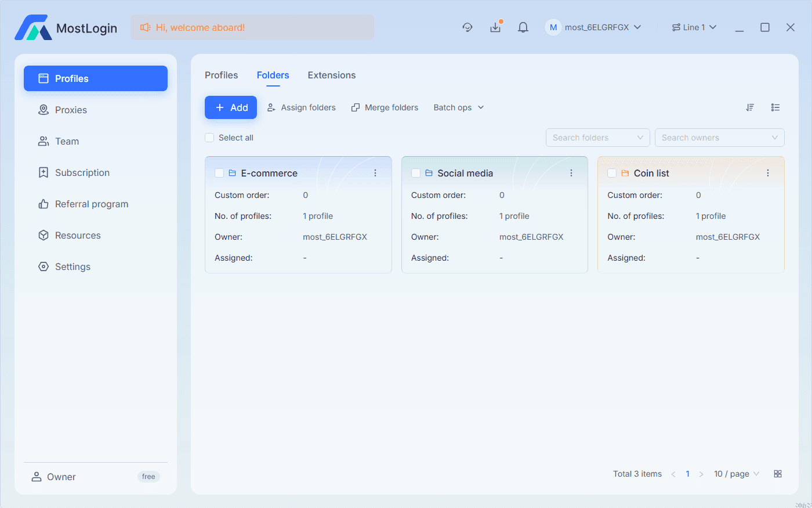Screen dimensions: 812x508
Task: Open the Search owners combo box
Action: [x=720, y=138]
